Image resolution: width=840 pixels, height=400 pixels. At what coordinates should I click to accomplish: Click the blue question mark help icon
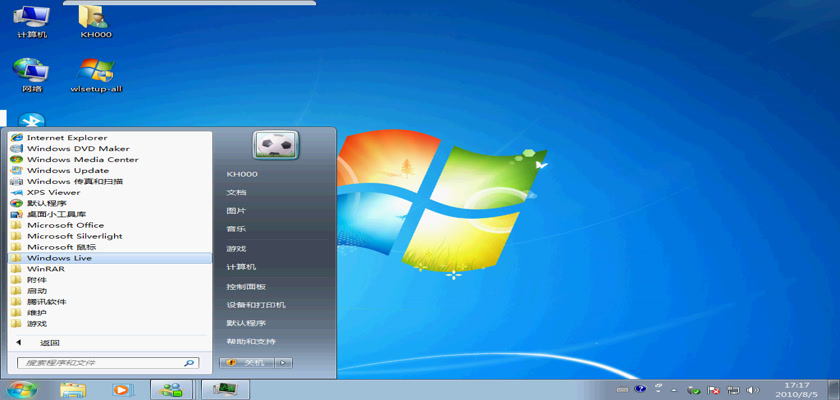point(640,389)
